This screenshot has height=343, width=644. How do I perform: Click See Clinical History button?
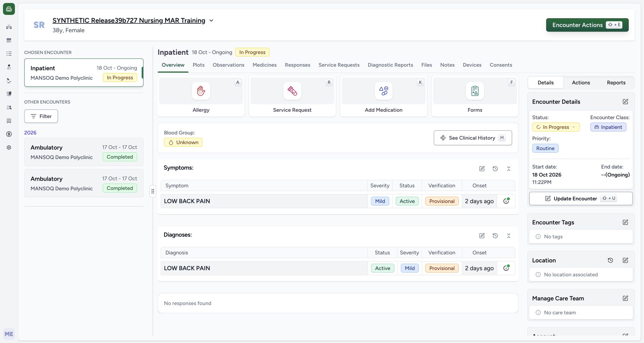(x=473, y=138)
